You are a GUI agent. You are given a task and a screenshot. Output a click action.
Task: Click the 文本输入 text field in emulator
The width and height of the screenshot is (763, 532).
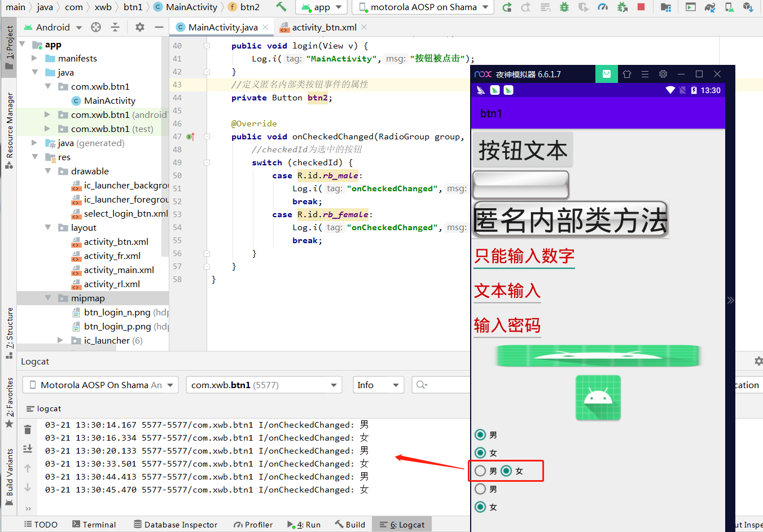[x=507, y=291]
